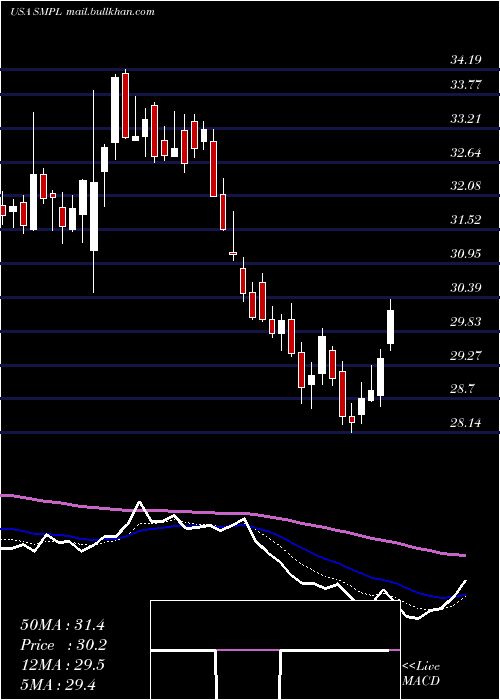
Task: Click the 32.64 price level label
Action: [x=466, y=153]
